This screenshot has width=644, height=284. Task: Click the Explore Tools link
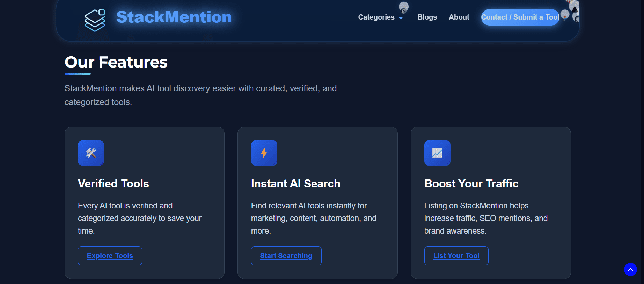click(110, 256)
